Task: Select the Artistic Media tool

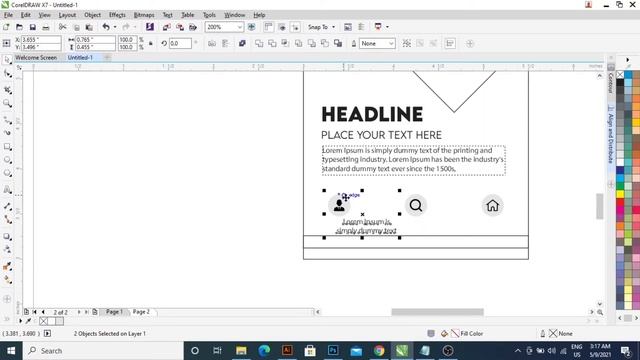Action: 7,133
